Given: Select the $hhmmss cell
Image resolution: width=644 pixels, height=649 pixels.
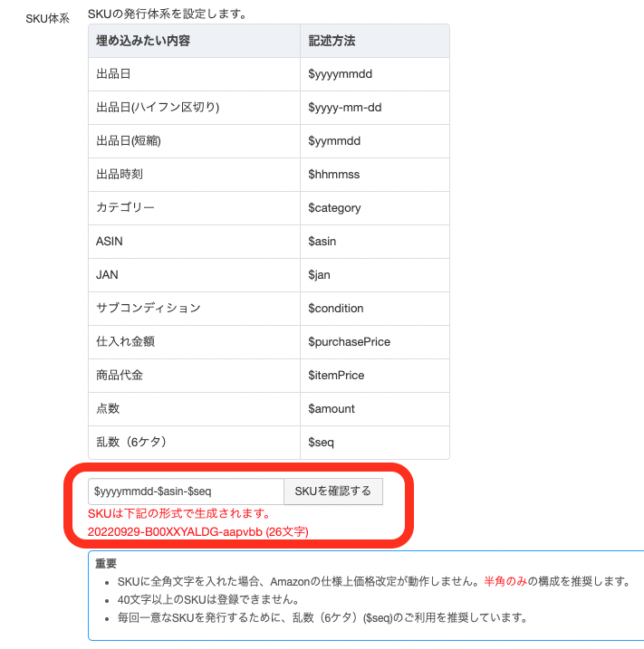Looking at the screenshot, I should point(375,175).
